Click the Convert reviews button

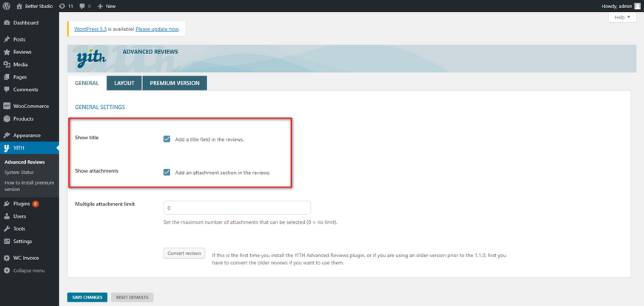point(184,253)
